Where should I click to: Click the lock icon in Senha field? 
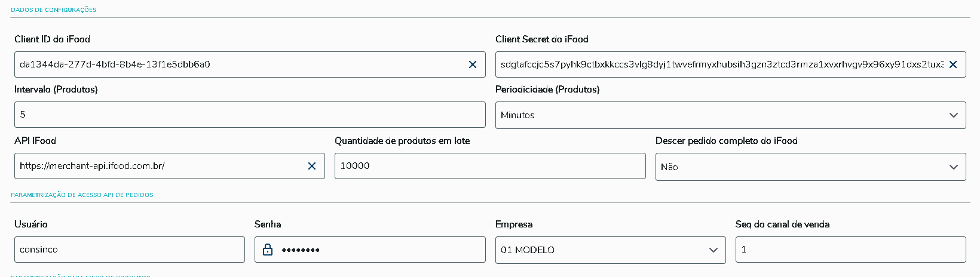(x=268, y=250)
